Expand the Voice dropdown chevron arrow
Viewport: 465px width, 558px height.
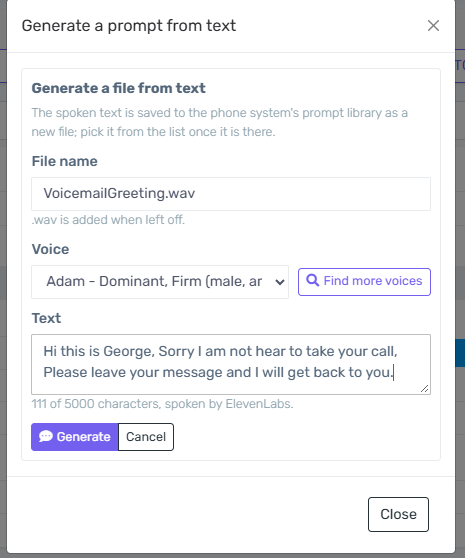click(280, 282)
